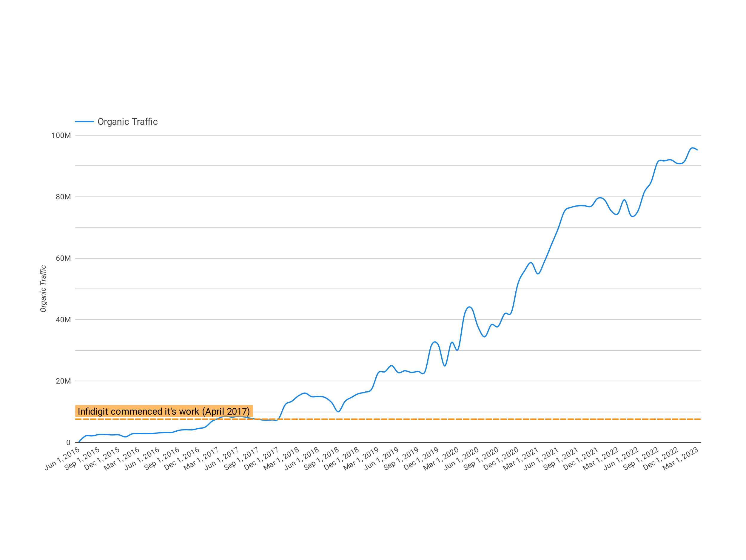746x560 pixels.
Task: Click the Dec 1, 2018 x-axis label
Action: (x=341, y=459)
